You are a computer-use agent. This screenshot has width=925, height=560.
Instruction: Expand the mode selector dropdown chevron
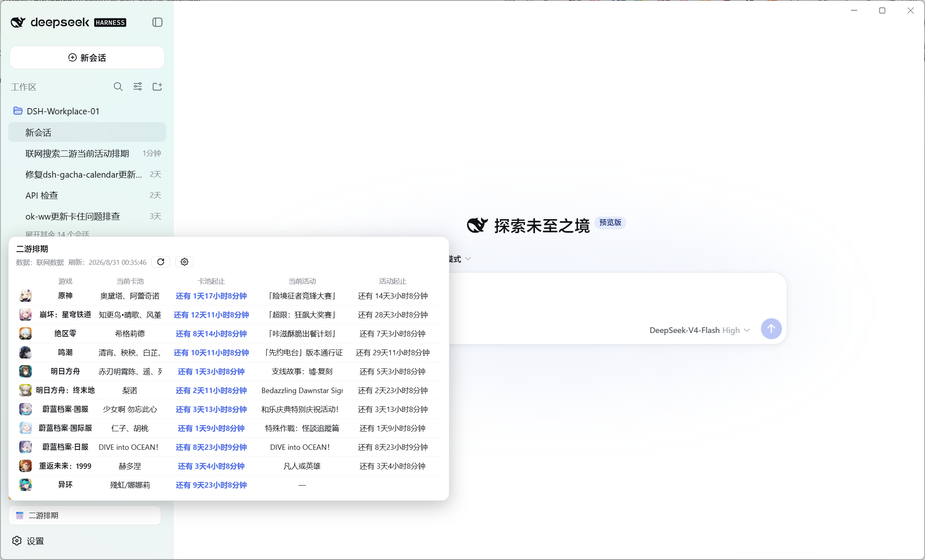(468, 259)
